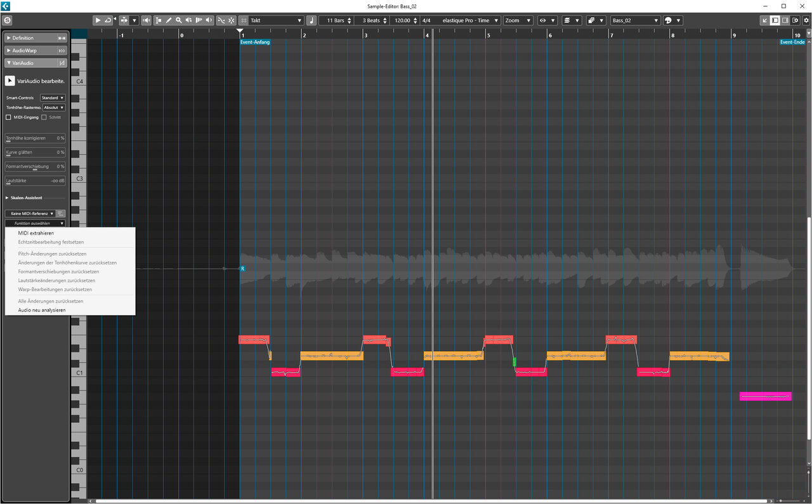Select Audio neu analysieren menu entry
Viewport: 812px width, 504px height.
coord(41,310)
